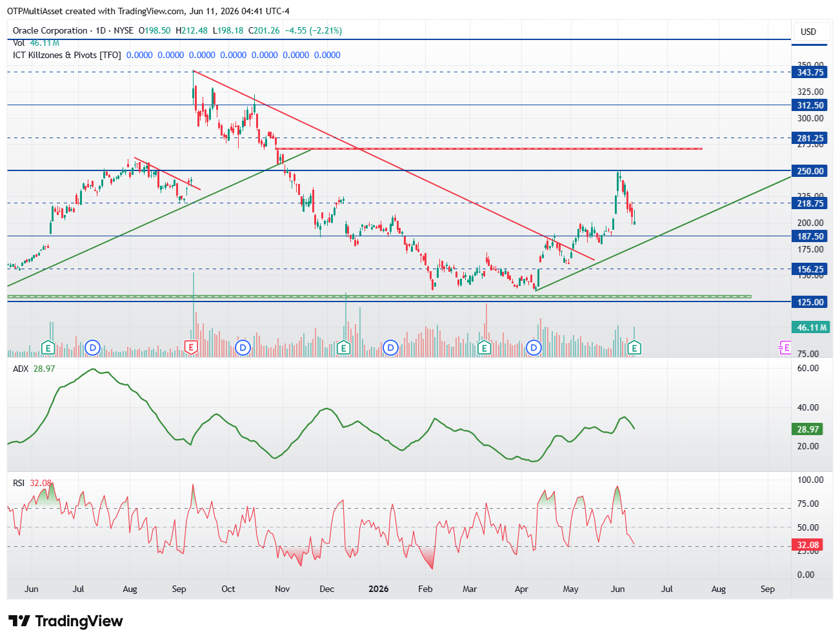This screenshot has height=643, width=840.
Task: Open the USD currency selector
Action: tap(808, 32)
